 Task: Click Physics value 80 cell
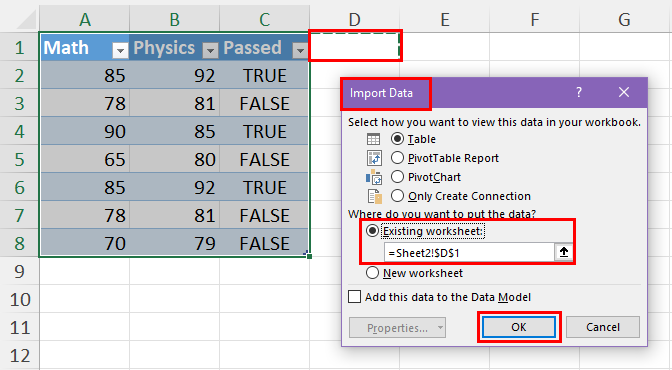click(x=174, y=159)
